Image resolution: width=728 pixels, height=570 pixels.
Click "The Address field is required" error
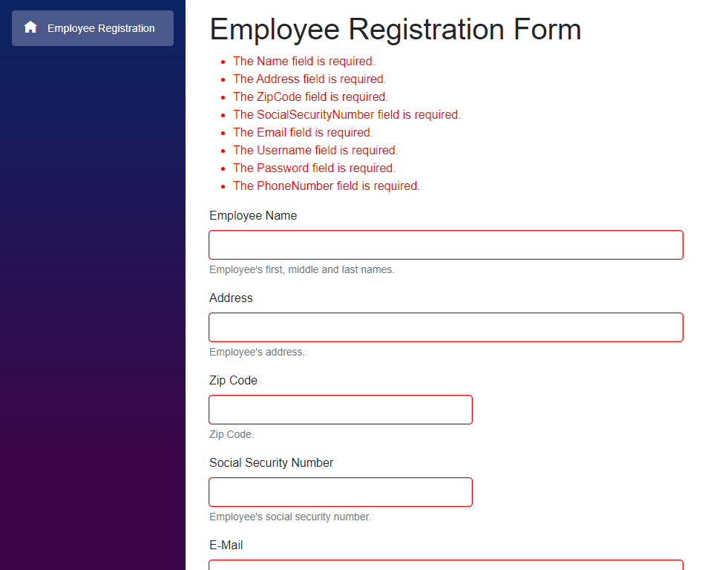click(x=309, y=79)
